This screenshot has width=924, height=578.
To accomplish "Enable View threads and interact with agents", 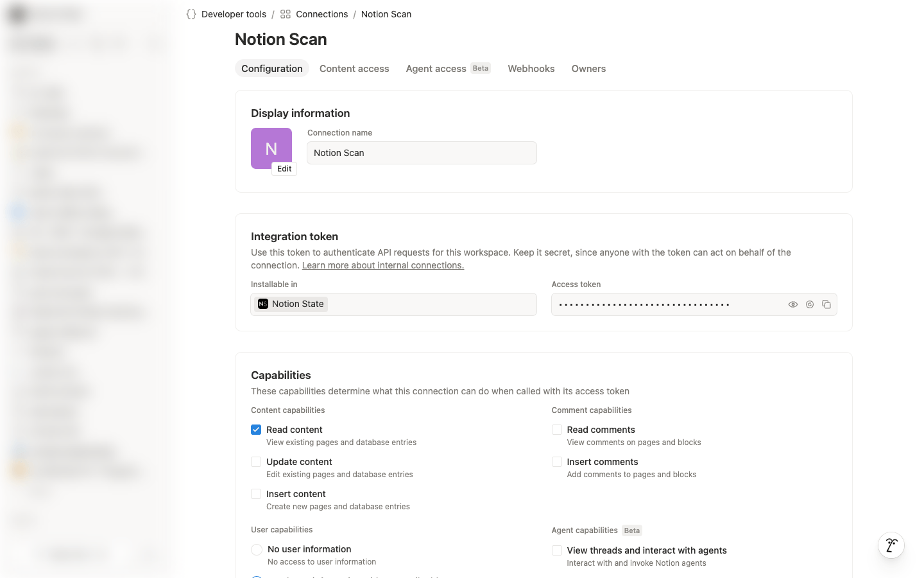I will (x=557, y=550).
